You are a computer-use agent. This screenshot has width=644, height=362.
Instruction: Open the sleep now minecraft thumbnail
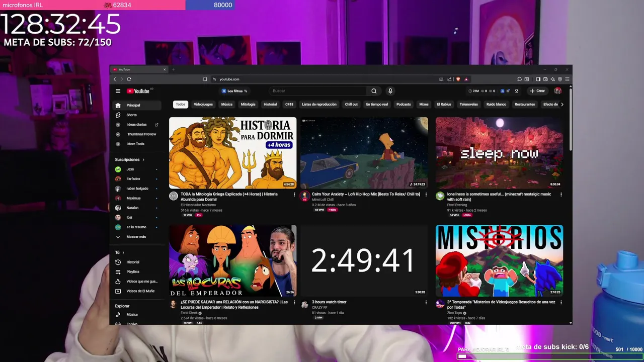click(499, 153)
